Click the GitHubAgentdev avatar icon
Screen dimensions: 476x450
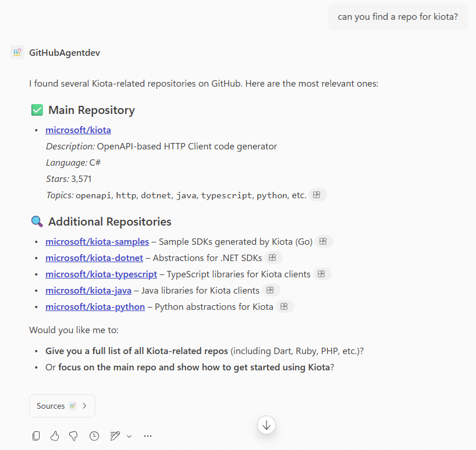tap(17, 52)
